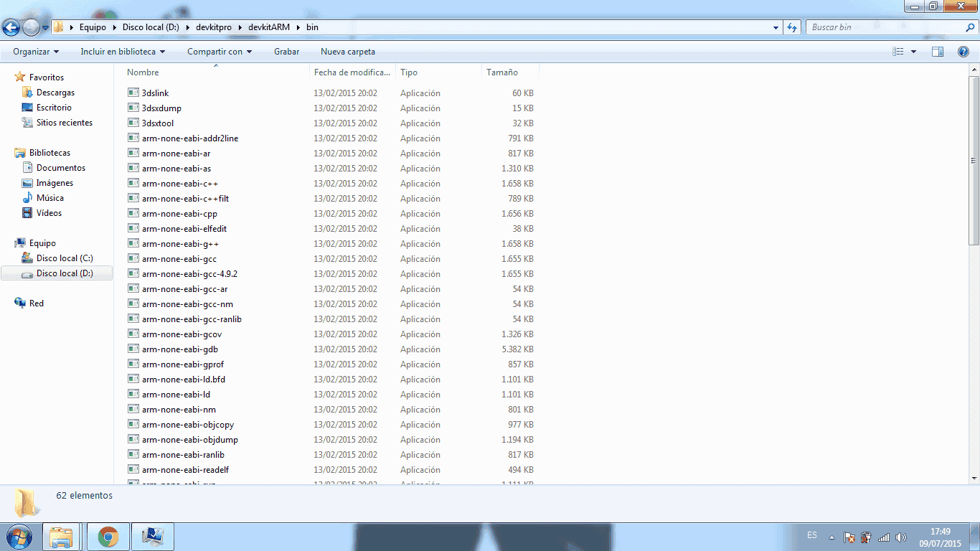This screenshot has width=980, height=551.
Task: Sort by the Tipo column header
Action: pos(438,72)
